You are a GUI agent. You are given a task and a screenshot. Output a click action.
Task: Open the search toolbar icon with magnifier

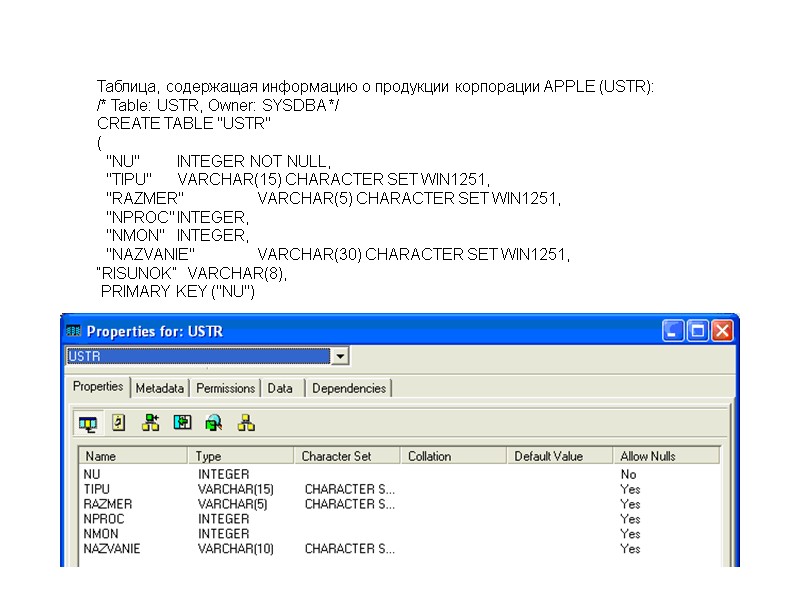[x=214, y=423]
